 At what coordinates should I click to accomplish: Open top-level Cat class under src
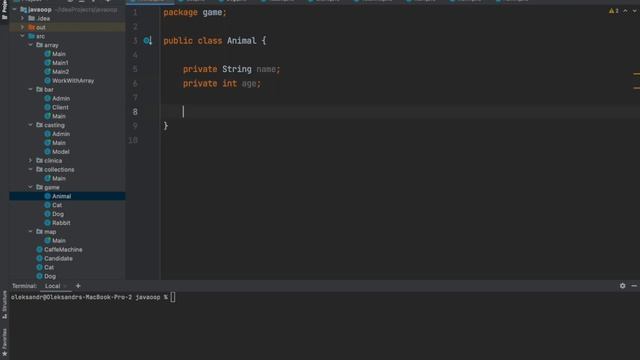pos(49,267)
